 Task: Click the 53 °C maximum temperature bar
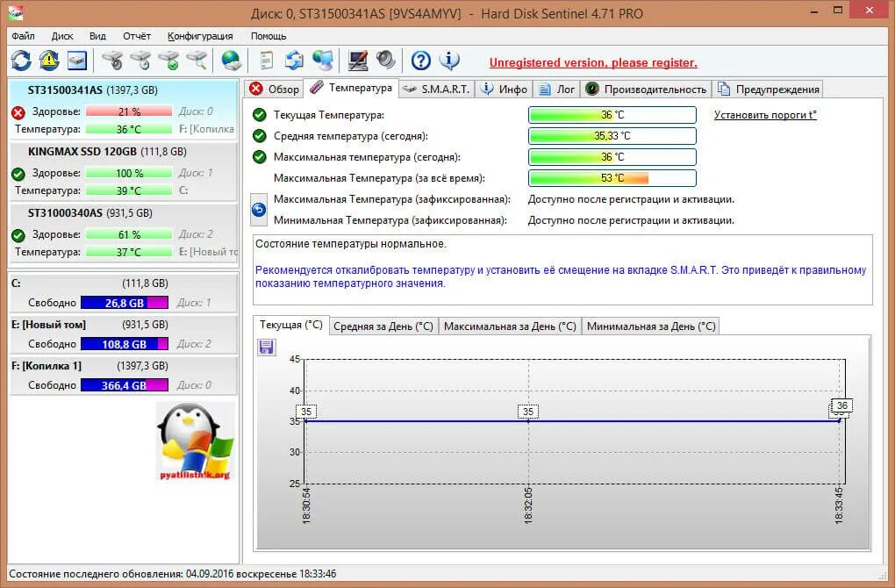[612, 178]
